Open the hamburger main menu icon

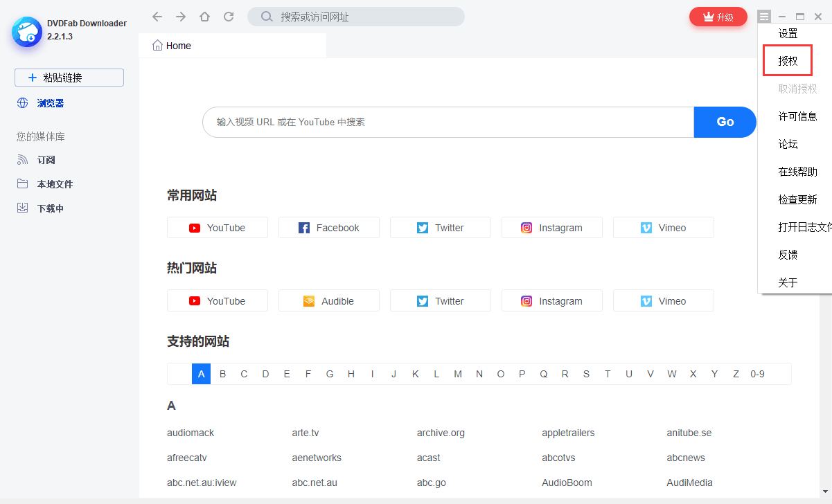tap(764, 17)
